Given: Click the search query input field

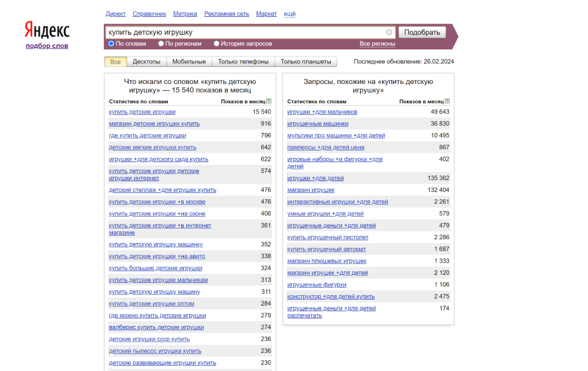Looking at the screenshot, I should tap(244, 32).
